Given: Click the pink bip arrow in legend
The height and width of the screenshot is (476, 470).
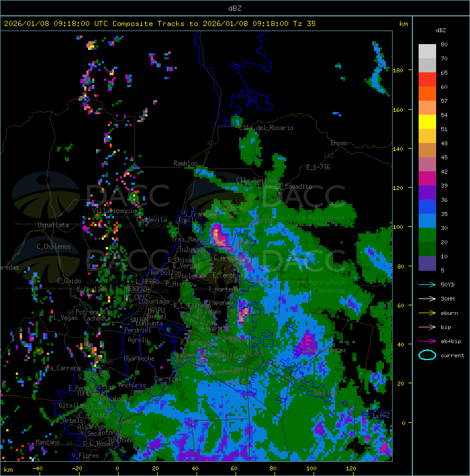Looking at the screenshot, I should [427, 327].
